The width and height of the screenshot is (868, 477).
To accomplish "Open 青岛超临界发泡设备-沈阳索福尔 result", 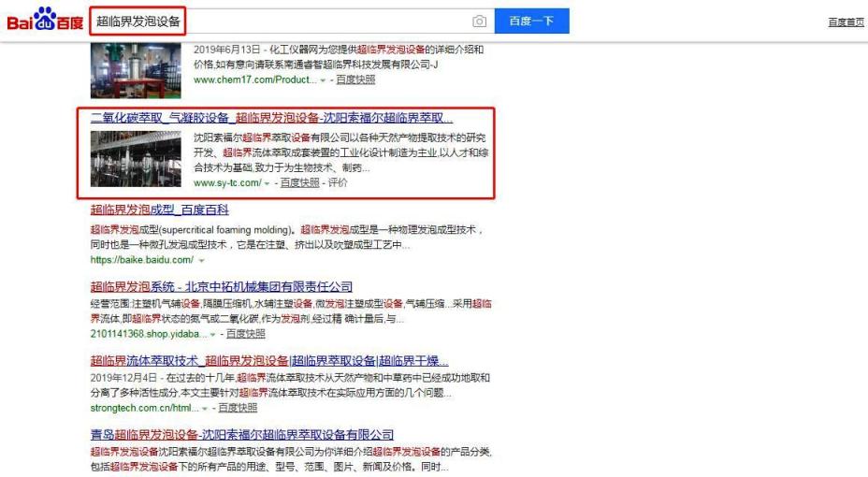I will (242, 434).
